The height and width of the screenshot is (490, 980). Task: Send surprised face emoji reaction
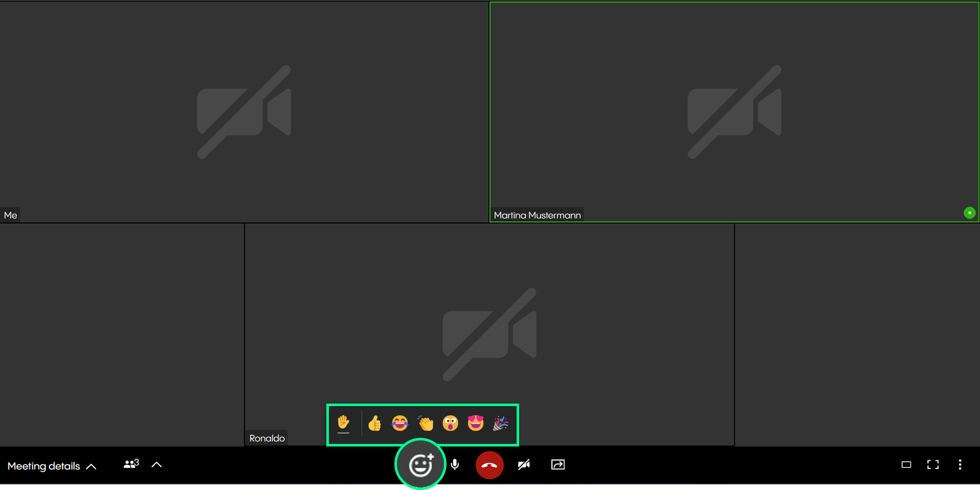pyautogui.click(x=450, y=423)
